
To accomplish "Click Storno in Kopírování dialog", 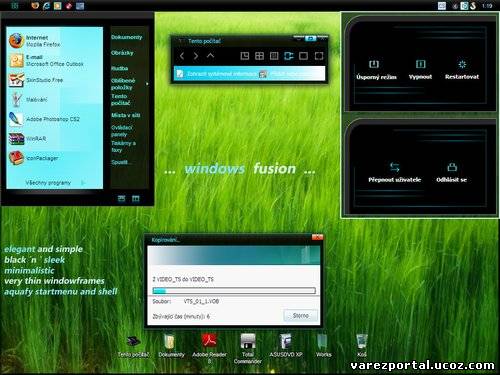I will click(x=300, y=315).
